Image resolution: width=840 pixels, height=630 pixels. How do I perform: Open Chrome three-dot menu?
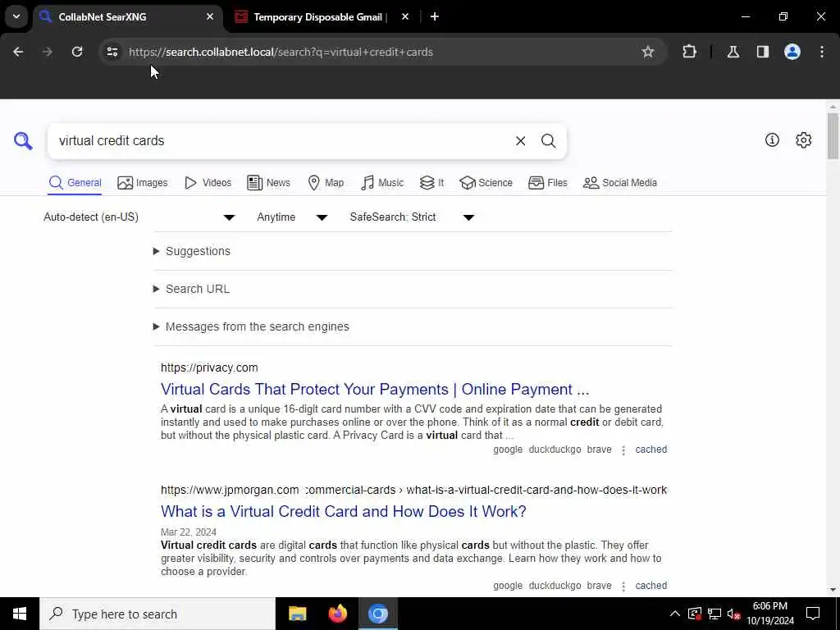[x=822, y=52]
